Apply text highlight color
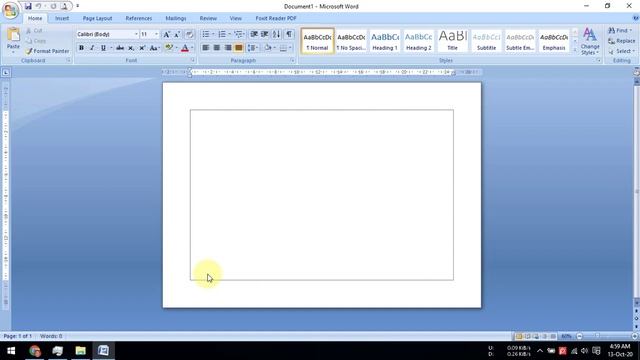 [169, 48]
